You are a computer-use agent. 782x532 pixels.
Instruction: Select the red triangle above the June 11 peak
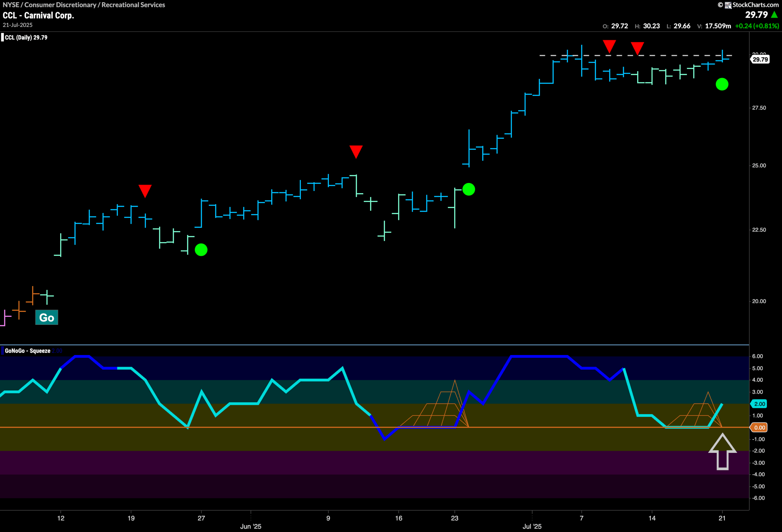pyautogui.click(x=356, y=152)
